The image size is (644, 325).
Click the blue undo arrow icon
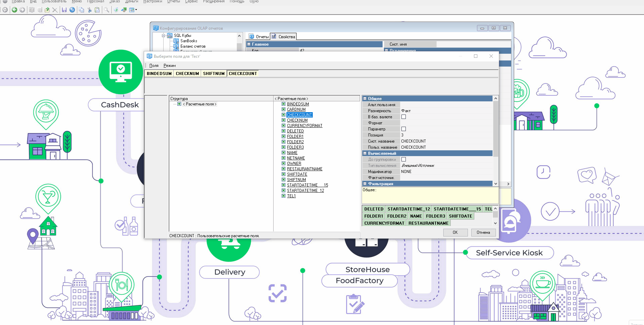(x=72, y=10)
